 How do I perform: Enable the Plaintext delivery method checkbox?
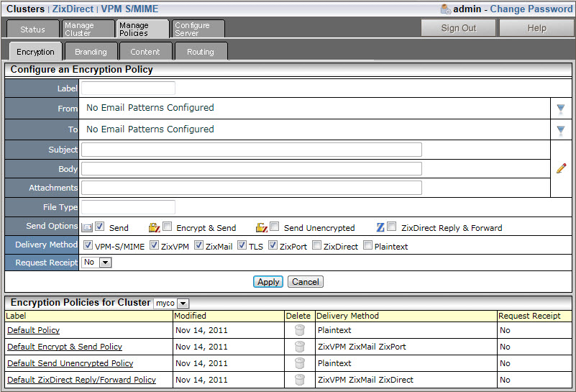click(x=367, y=245)
